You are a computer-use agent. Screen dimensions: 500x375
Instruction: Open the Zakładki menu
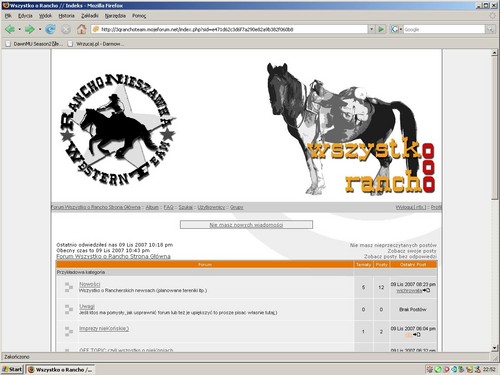90,16
